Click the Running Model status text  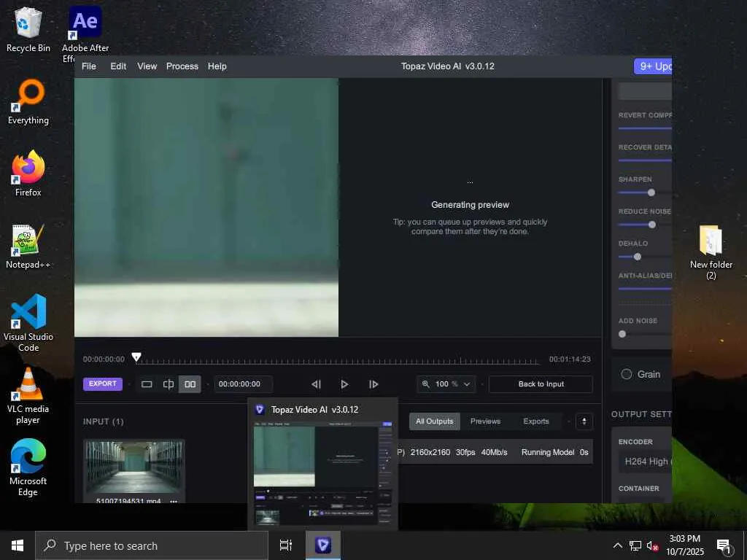point(547,452)
